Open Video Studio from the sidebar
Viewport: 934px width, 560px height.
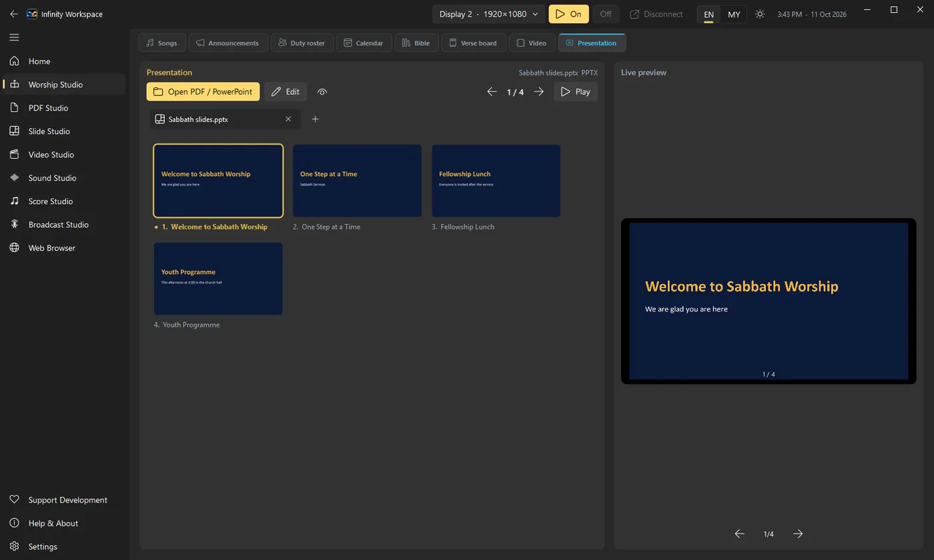click(64, 155)
